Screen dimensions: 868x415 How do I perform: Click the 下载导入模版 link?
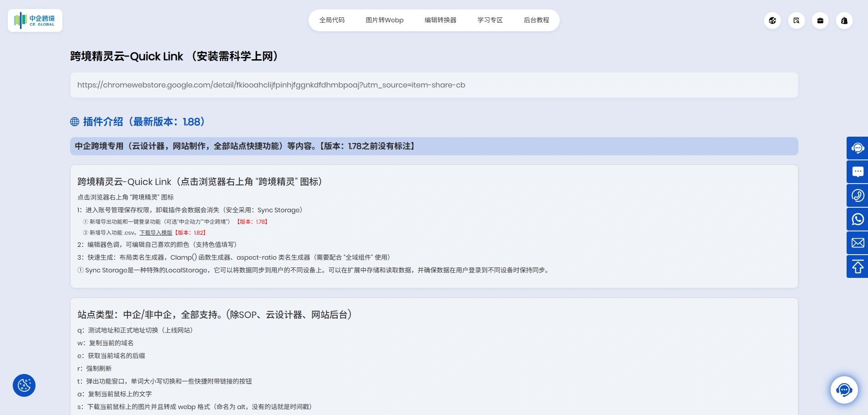156,233
